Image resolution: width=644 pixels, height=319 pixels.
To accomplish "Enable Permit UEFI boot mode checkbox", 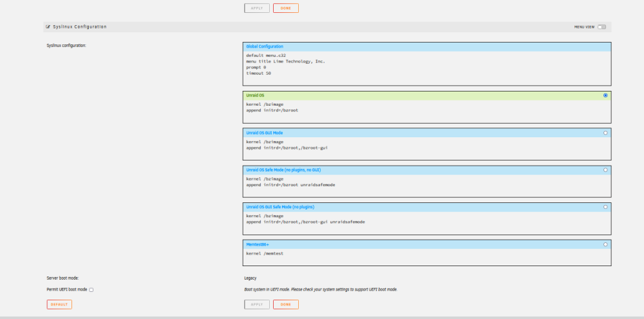I will (91, 290).
